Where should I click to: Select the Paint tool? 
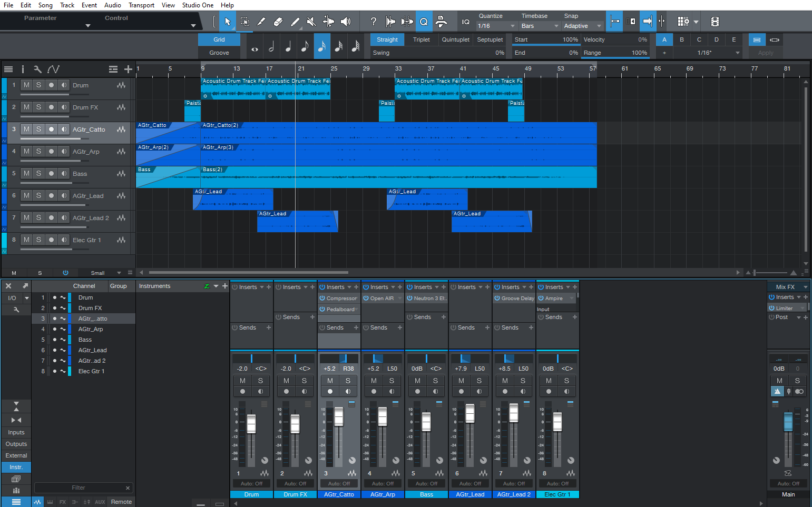click(295, 22)
